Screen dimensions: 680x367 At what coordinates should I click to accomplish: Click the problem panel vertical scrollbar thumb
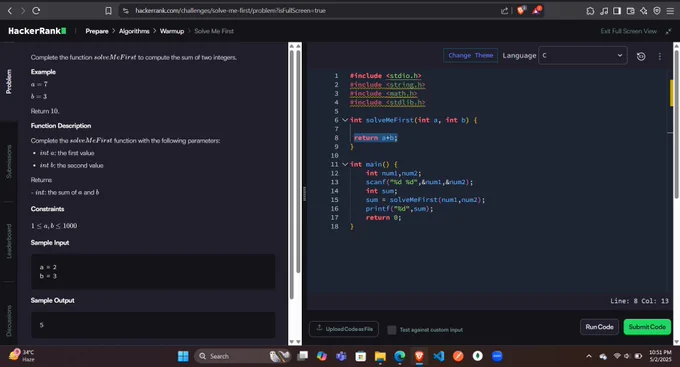tap(292, 175)
